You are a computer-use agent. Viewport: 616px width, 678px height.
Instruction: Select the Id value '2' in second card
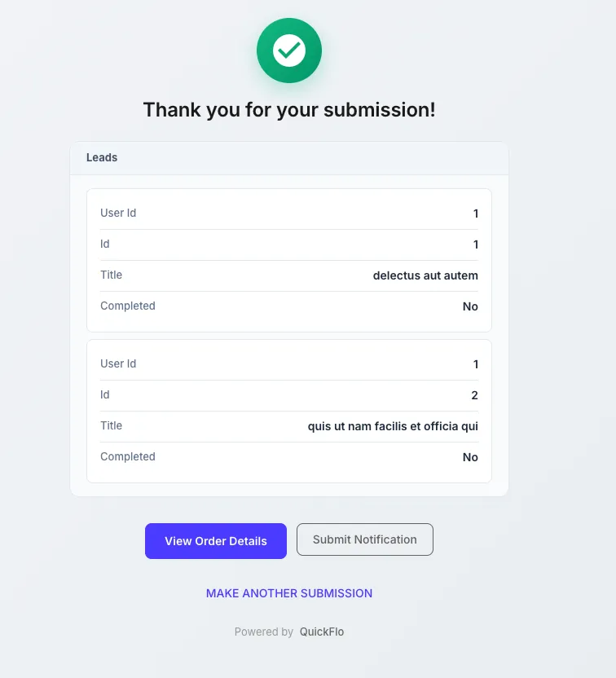(x=476, y=395)
